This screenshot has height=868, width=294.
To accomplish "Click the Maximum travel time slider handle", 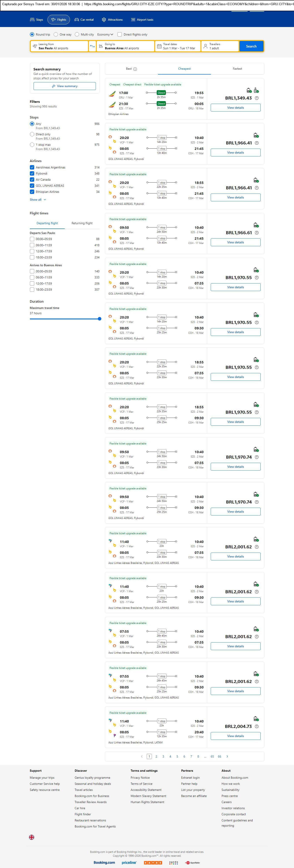I will coord(99,319).
